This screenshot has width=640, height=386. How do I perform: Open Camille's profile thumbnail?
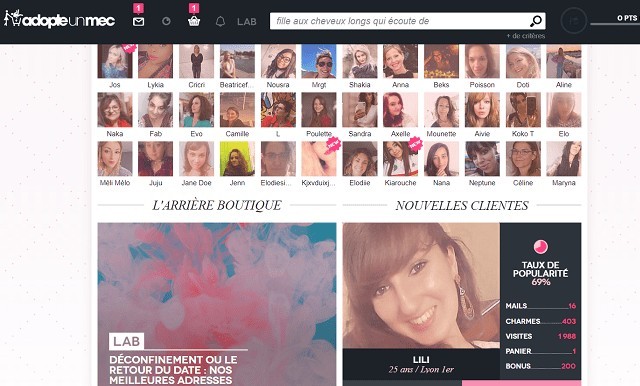(237, 110)
